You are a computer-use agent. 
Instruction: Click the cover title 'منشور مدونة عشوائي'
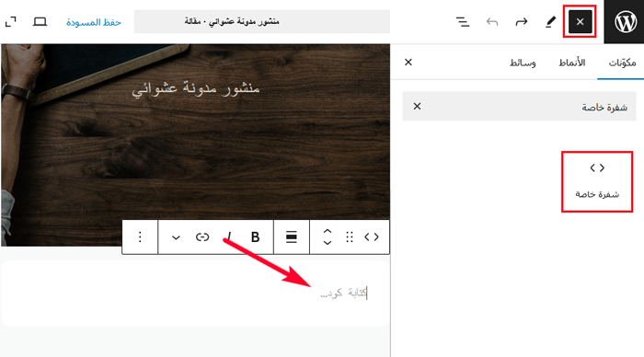coord(196,88)
